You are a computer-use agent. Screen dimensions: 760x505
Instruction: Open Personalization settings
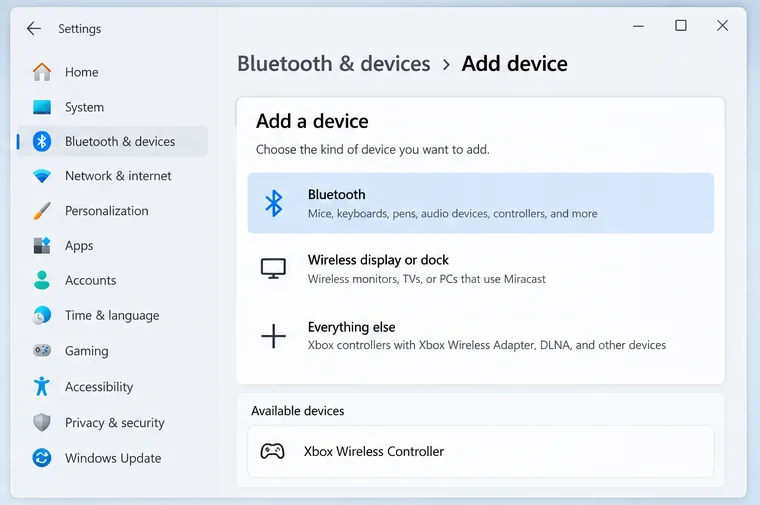113,211
